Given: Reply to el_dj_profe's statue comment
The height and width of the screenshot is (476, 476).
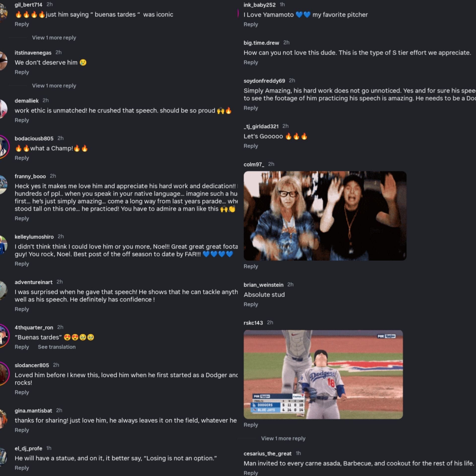Looking at the screenshot, I should click(x=22, y=468).
